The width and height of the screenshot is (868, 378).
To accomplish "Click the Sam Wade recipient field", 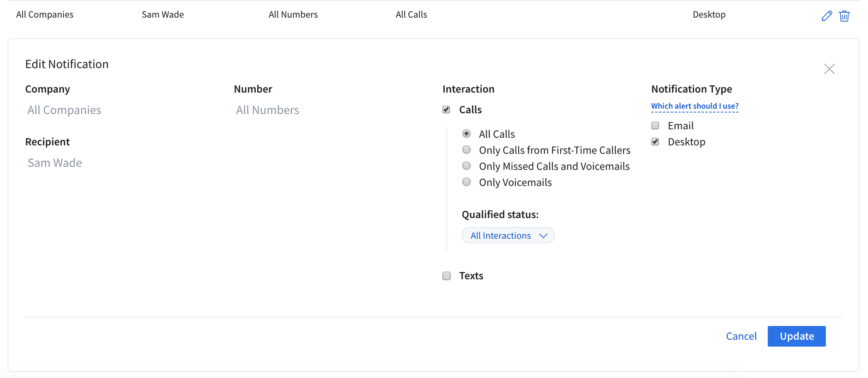I will pyautogui.click(x=55, y=163).
